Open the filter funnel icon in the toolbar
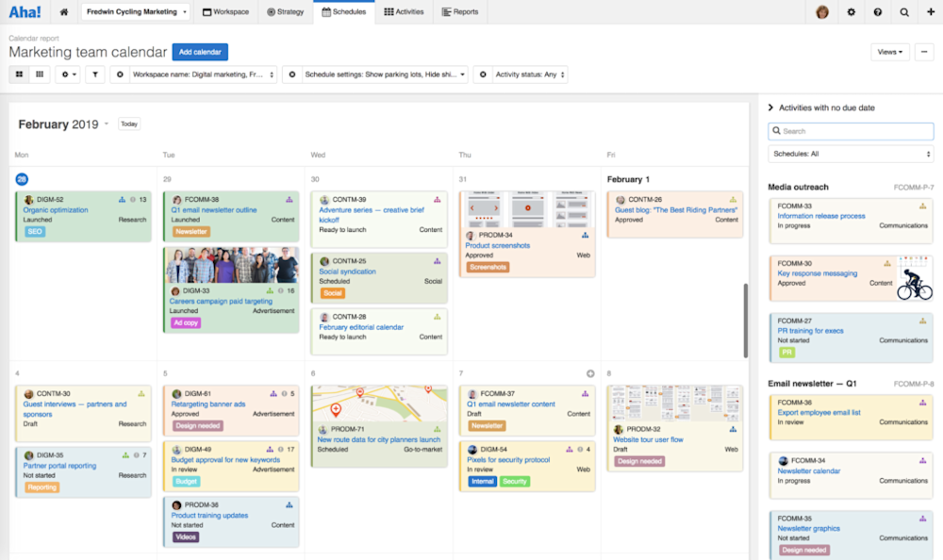The width and height of the screenshot is (943, 560). [94, 74]
